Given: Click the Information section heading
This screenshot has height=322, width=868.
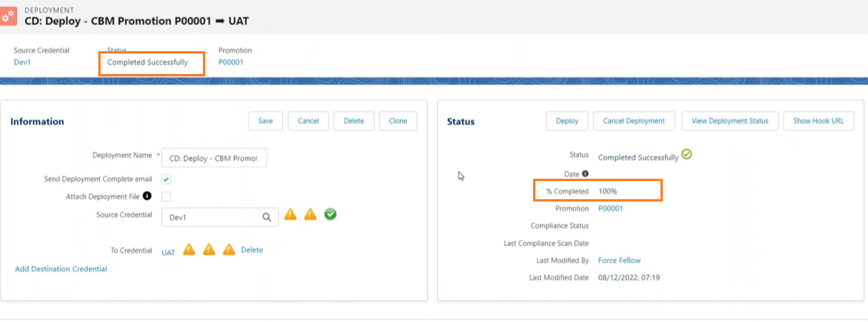Looking at the screenshot, I should pos(37,121).
